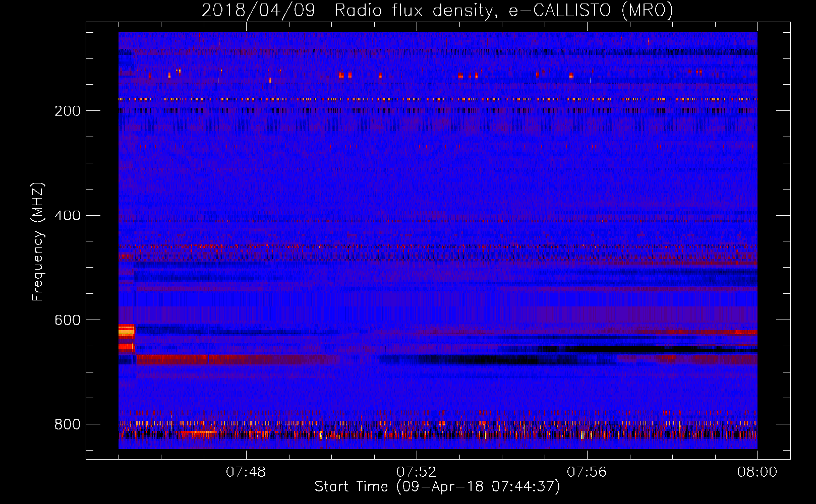Click the 400 frequency tick label
The width and height of the screenshot is (816, 504).
pyautogui.click(x=68, y=216)
